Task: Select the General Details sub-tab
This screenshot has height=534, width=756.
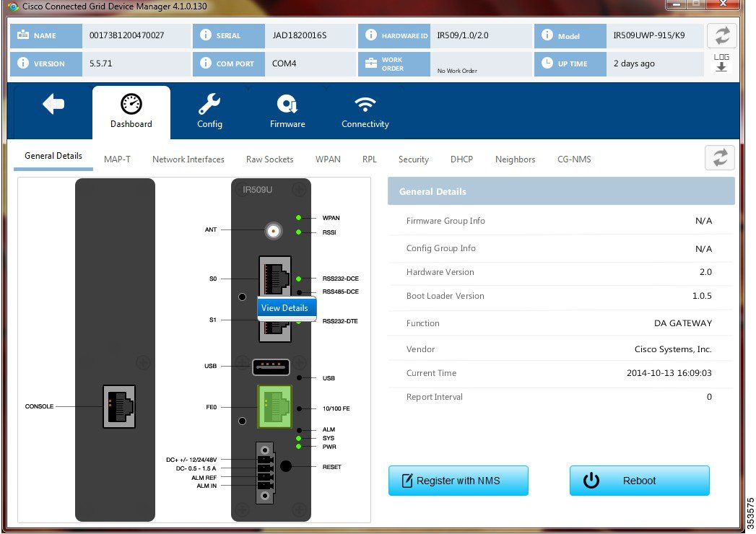Action: (x=53, y=156)
